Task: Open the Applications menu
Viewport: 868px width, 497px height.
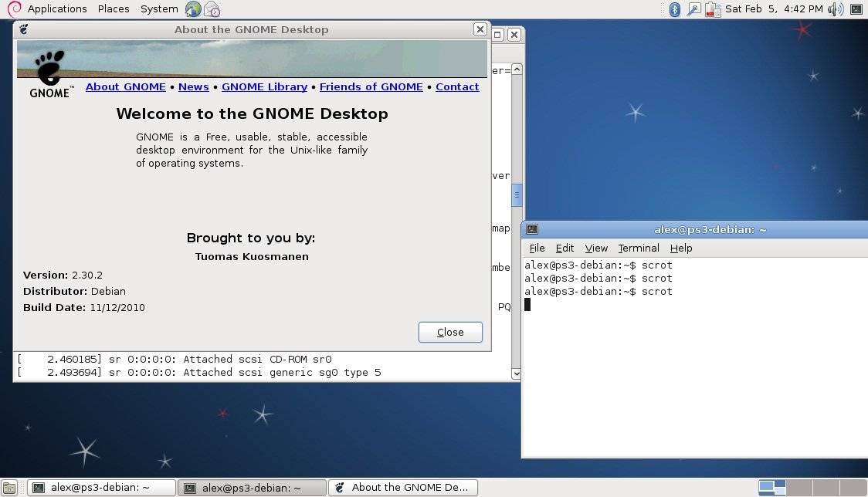Action: point(57,8)
